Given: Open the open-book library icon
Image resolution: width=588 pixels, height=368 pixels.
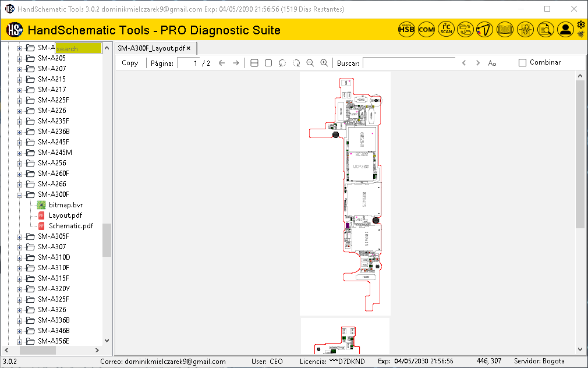Looking at the screenshot, I should (505, 29).
